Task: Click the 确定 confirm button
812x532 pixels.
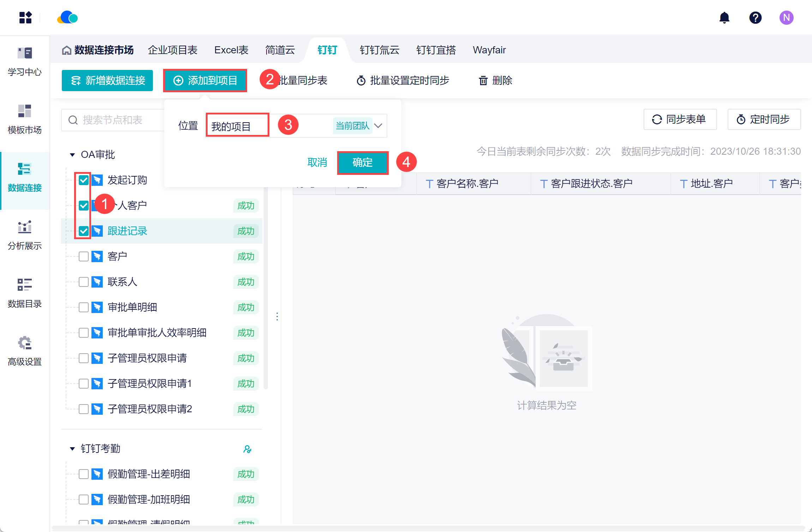Action: click(363, 162)
